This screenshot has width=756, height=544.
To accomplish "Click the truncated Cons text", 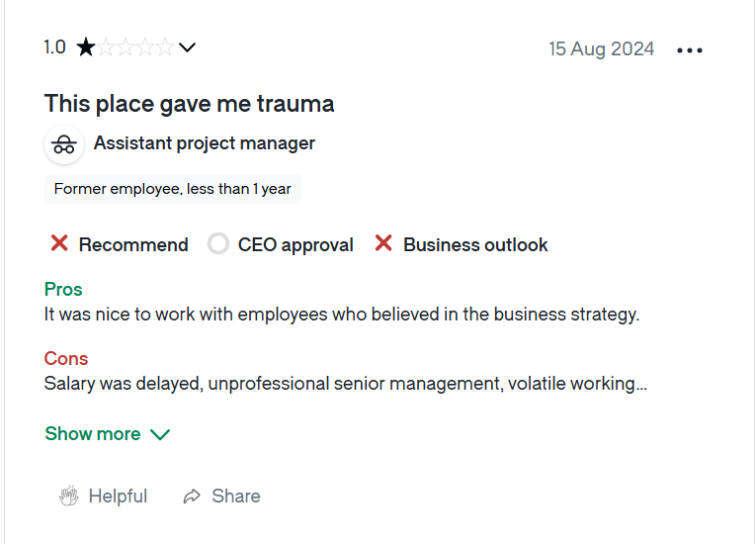I will click(346, 384).
